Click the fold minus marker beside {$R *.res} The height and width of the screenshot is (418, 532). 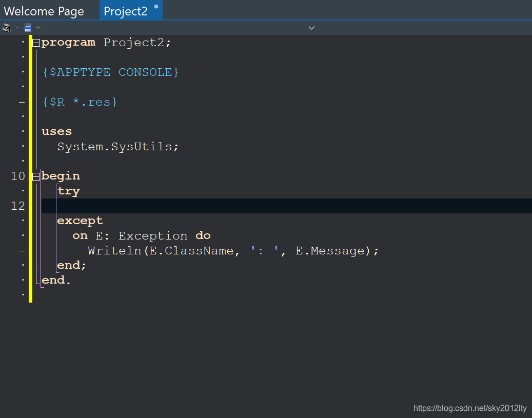pyautogui.click(x=22, y=102)
